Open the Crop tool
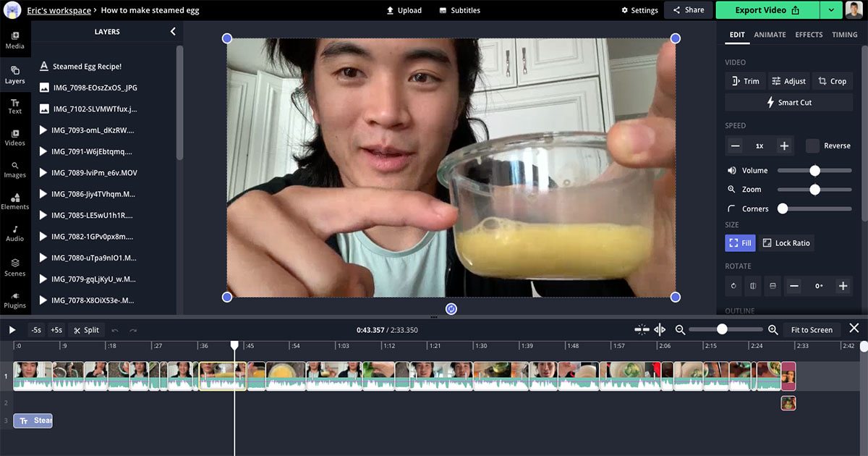 point(832,81)
